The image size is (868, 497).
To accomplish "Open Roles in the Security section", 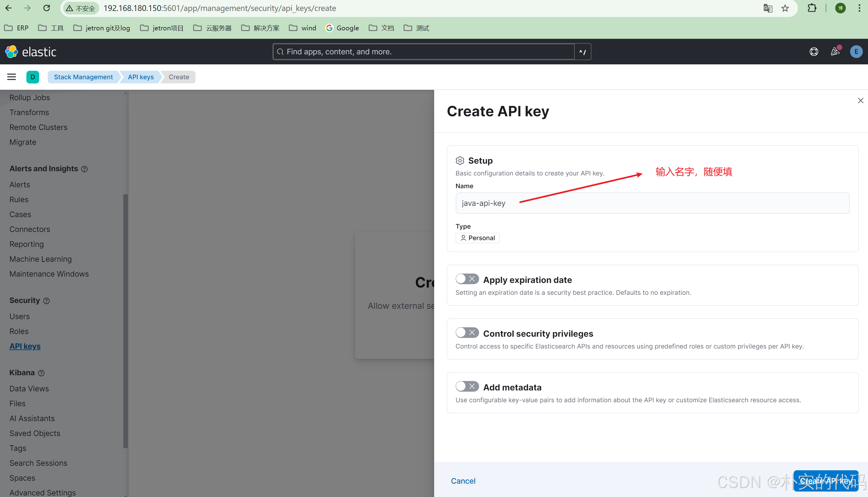I will tap(19, 331).
